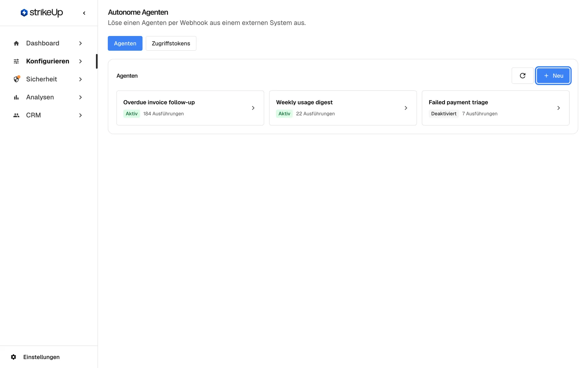Open Failed payment triage via its chevron
This screenshot has height=368, width=588.
[x=559, y=108]
